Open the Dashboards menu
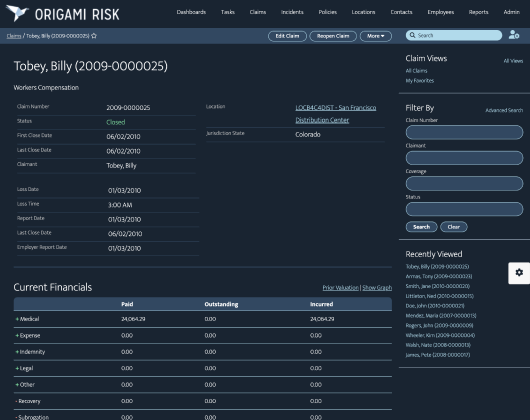The width and height of the screenshot is (530, 420). [x=191, y=12]
